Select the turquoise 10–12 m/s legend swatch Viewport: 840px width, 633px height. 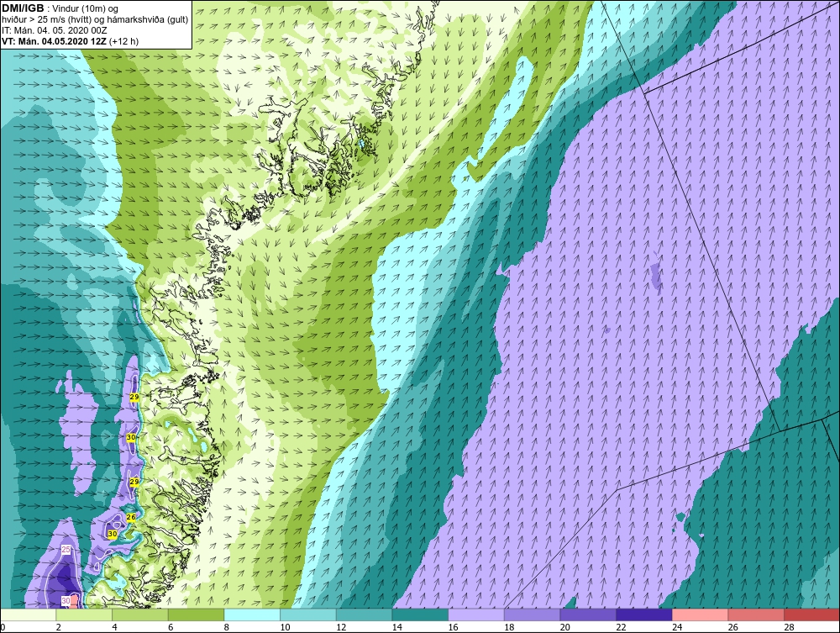(307, 615)
